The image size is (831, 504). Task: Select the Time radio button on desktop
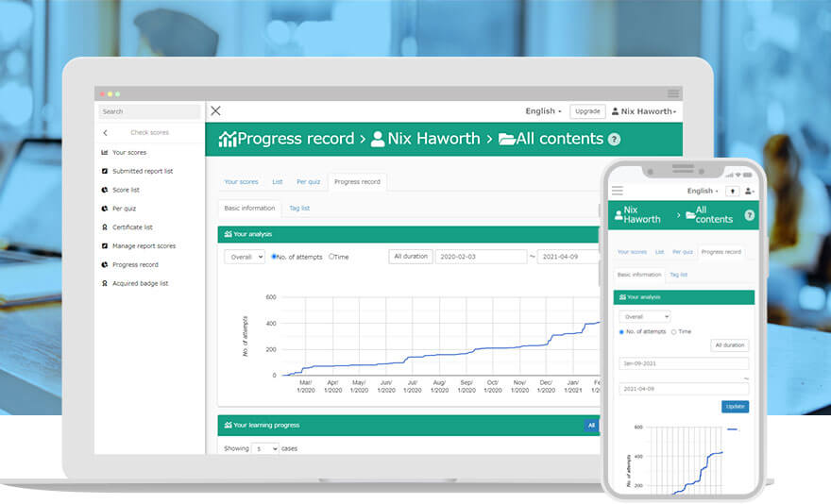331,257
